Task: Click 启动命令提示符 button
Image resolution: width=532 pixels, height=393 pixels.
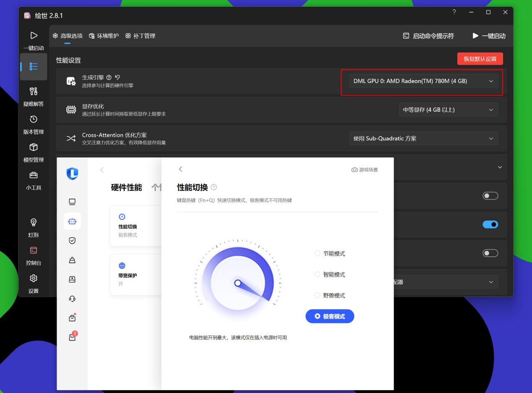Action: tap(428, 36)
